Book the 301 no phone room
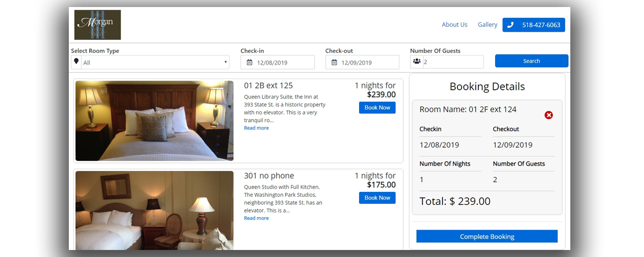 (377, 198)
